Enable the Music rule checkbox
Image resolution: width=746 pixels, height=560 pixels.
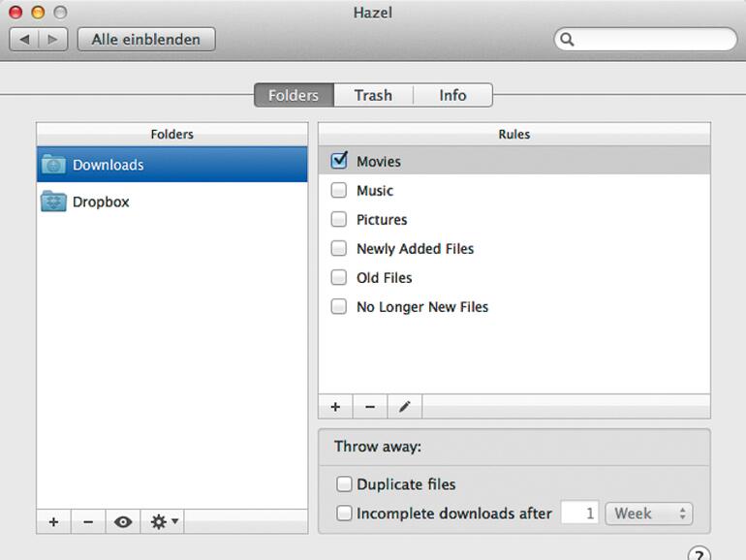(x=339, y=190)
